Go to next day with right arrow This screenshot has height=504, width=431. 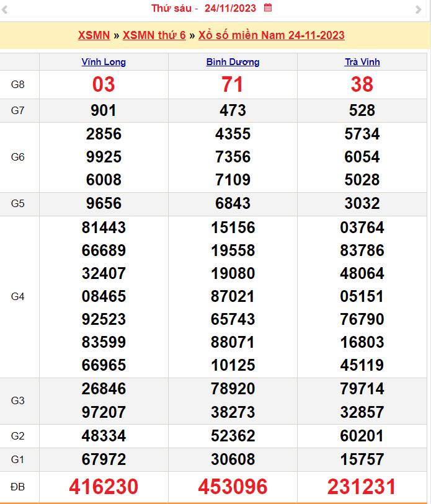[x=418, y=9]
